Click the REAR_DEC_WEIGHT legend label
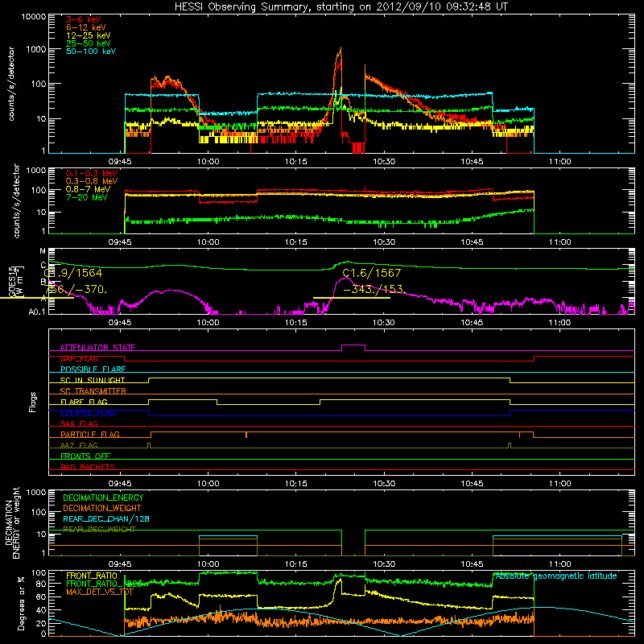Viewport: 644px width, 644px height. pyautogui.click(x=99, y=530)
